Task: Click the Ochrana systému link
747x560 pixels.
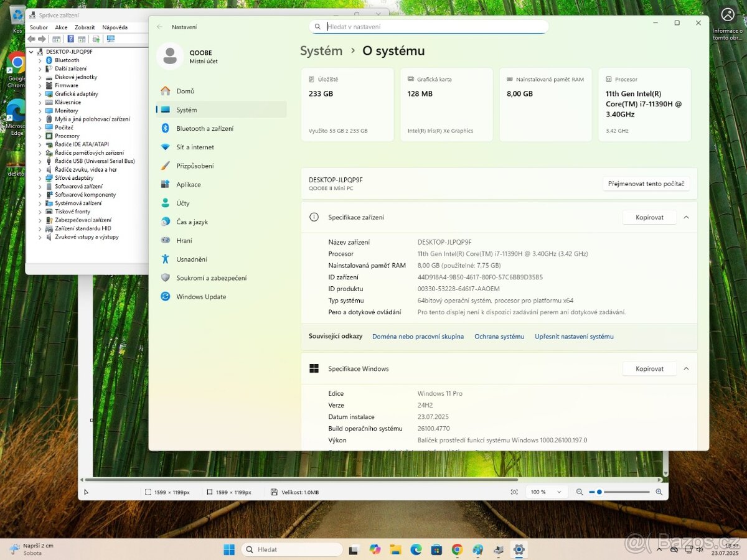Action: tap(499, 336)
